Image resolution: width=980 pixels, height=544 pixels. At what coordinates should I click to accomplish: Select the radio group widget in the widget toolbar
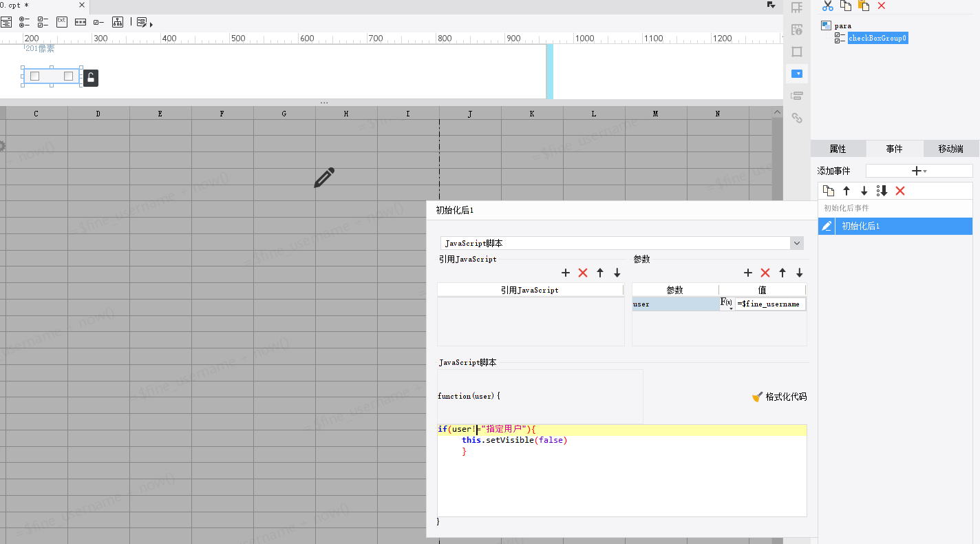[x=24, y=22]
